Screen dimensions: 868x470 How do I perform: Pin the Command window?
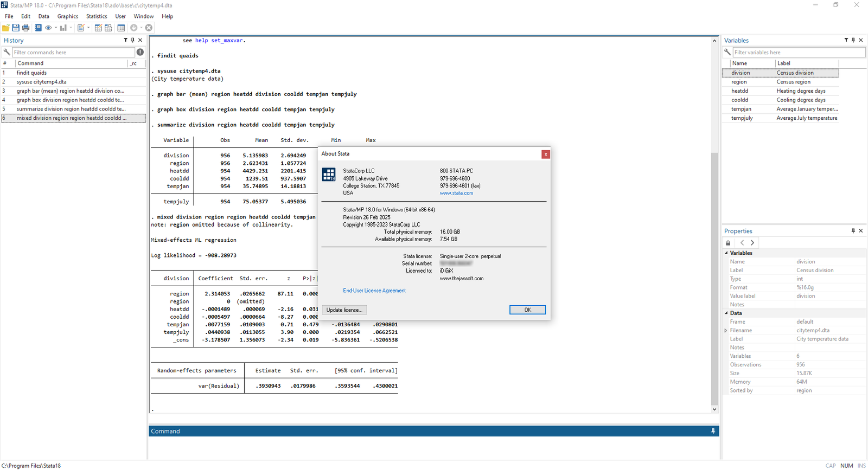point(713,431)
